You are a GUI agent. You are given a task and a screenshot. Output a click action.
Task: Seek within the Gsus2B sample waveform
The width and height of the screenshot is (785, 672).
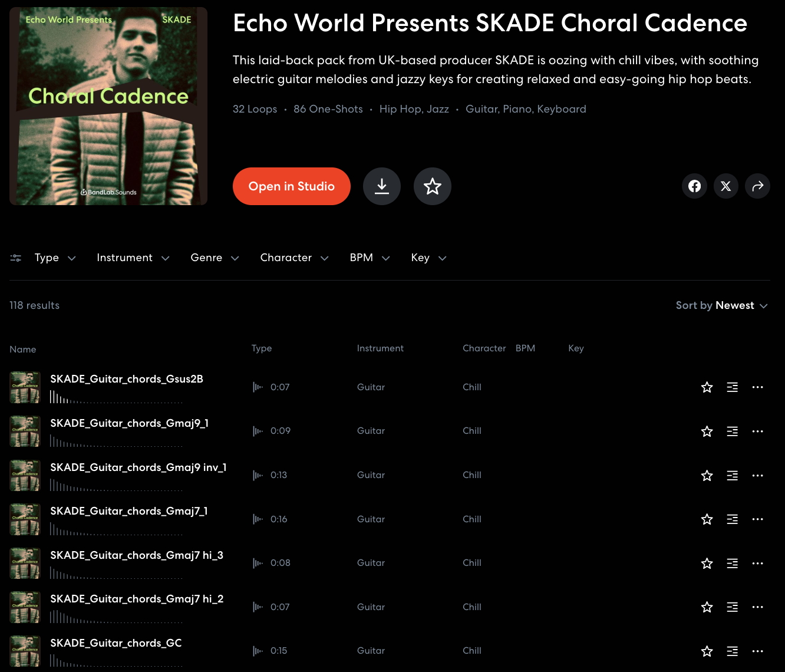tap(117, 397)
